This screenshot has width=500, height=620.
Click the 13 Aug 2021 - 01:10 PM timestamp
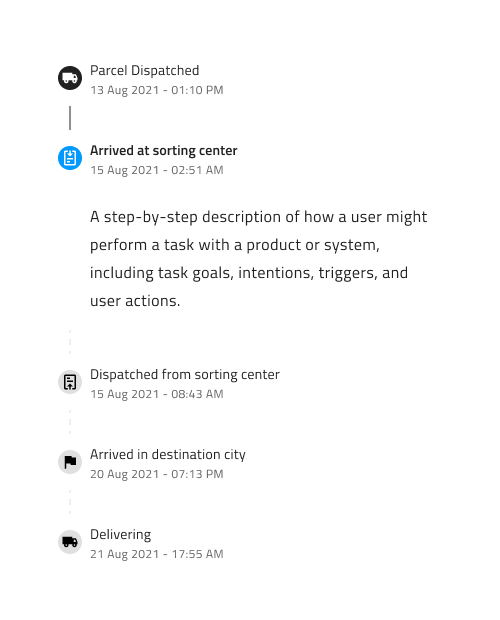tap(157, 90)
